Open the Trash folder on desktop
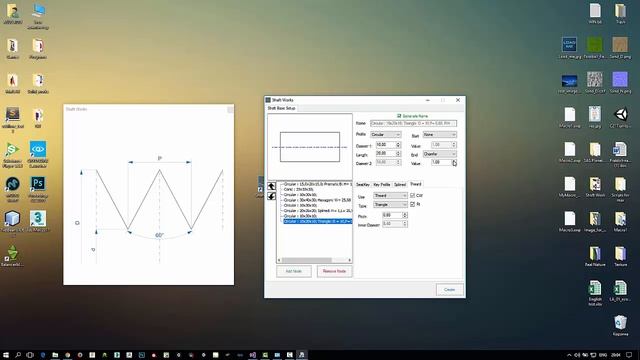Viewport: 640px width, 360px height. point(620,13)
